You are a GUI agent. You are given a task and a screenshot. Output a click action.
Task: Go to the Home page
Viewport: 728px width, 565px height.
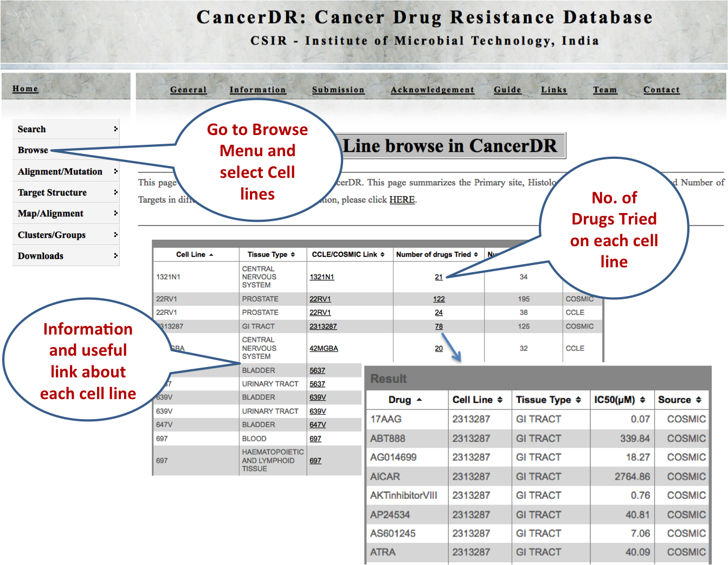pos(25,89)
